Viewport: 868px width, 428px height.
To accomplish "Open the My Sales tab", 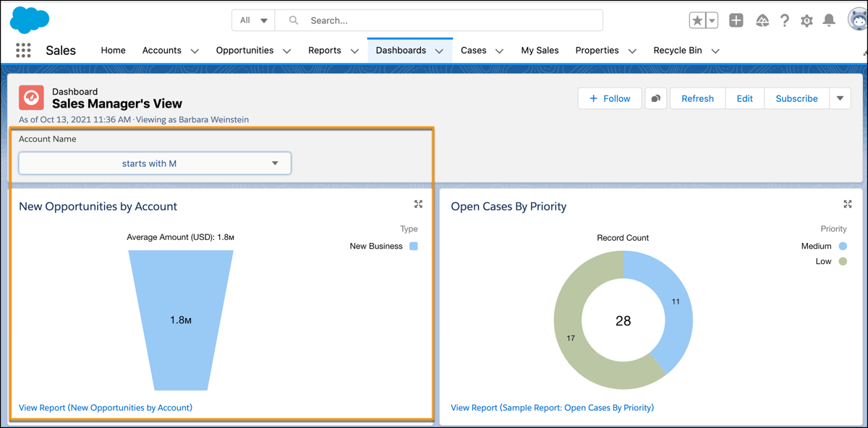I will (540, 51).
